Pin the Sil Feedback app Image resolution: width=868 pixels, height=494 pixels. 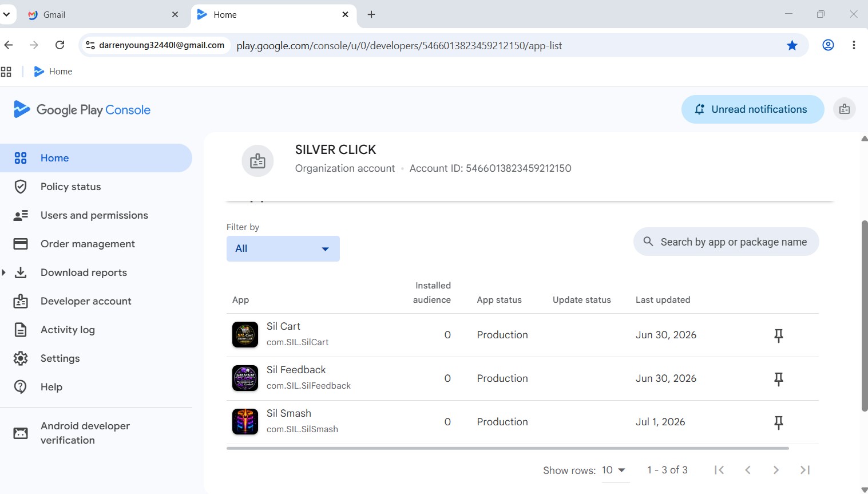[x=779, y=379]
